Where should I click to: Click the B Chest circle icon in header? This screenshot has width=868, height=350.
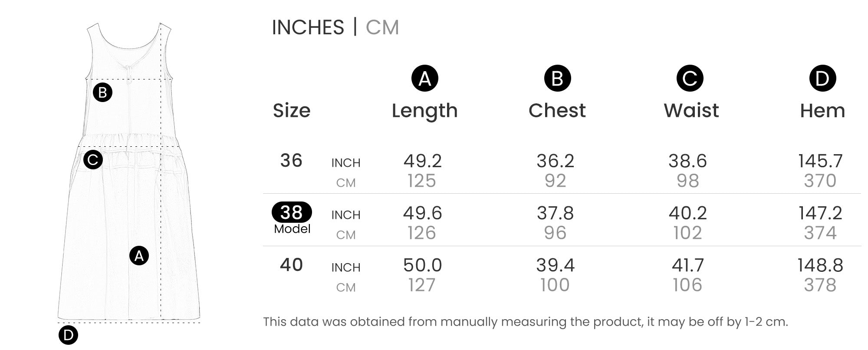557,78
